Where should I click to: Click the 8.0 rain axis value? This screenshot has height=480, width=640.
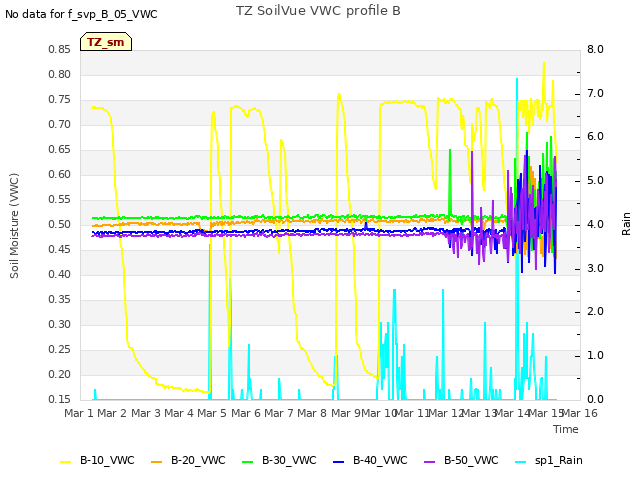coord(596,50)
